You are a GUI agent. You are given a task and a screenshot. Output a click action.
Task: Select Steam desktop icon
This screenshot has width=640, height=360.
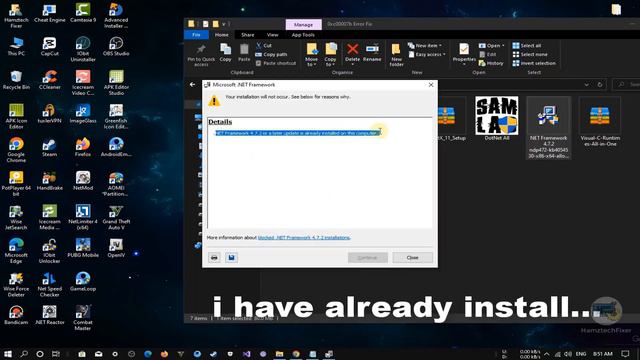(x=49, y=147)
